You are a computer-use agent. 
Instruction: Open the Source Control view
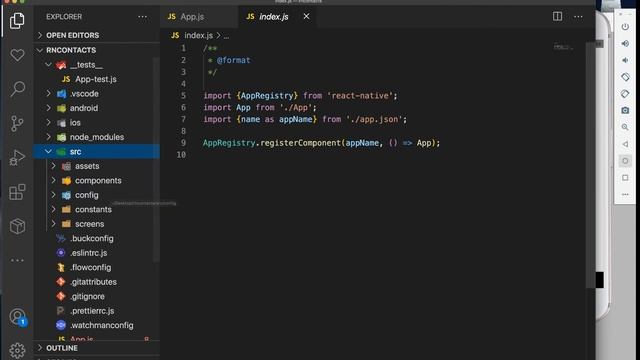click(x=17, y=123)
